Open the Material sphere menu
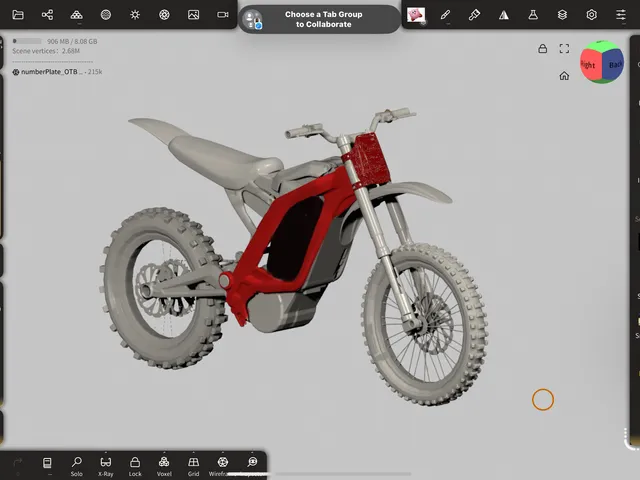Image resolution: width=640 pixels, height=480 pixels. [x=106, y=15]
